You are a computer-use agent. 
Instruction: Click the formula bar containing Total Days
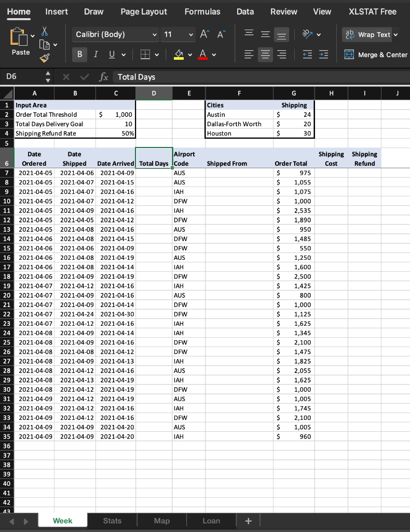(261, 77)
